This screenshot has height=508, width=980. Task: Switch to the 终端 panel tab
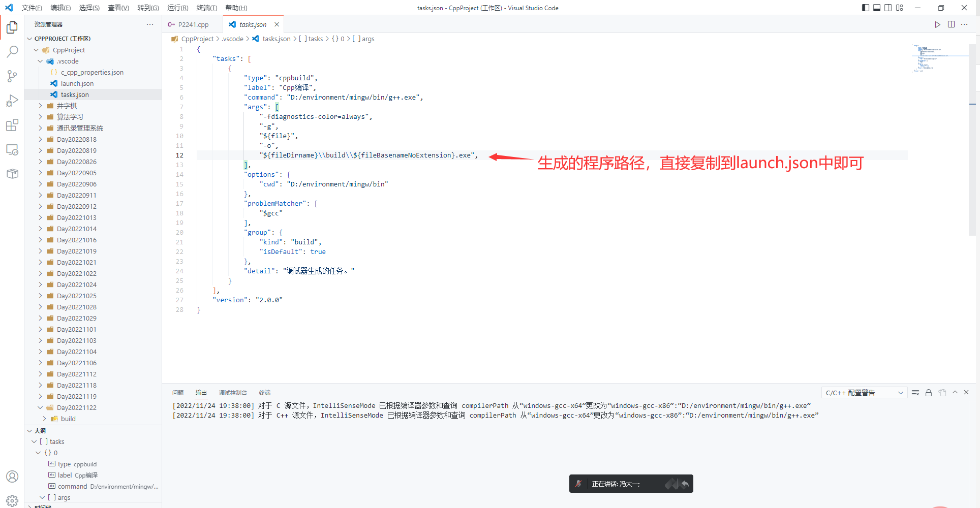click(265, 393)
